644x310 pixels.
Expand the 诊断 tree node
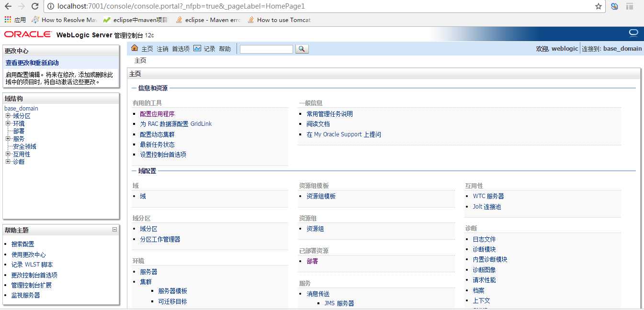[x=8, y=162]
